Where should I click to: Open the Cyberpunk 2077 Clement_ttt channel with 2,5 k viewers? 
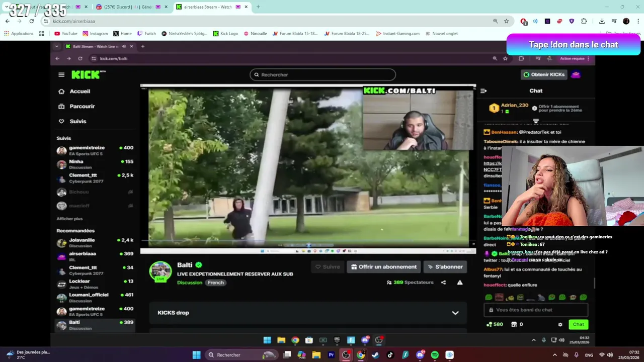[95, 178]
